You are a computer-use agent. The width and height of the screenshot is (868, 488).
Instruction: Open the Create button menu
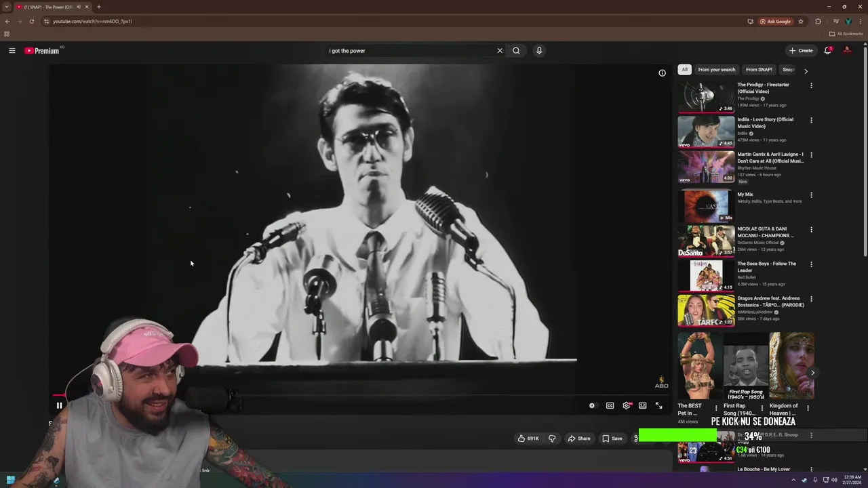(801, 51)
